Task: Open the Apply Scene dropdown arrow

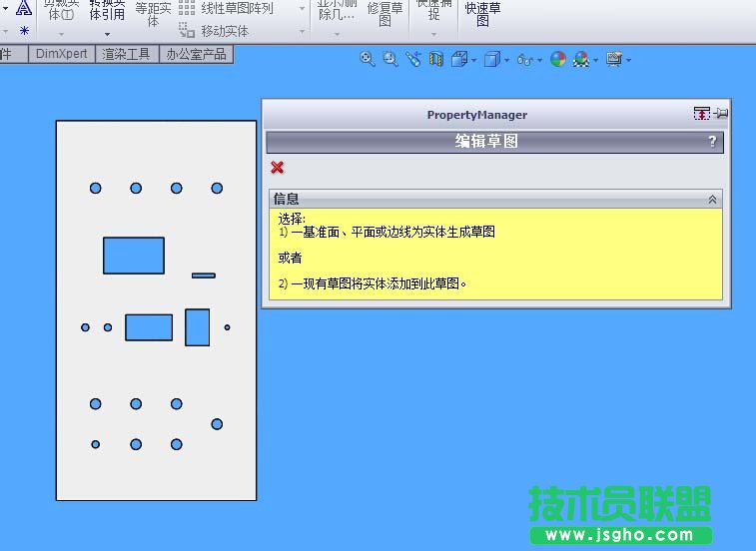Action: click(596, 60)
